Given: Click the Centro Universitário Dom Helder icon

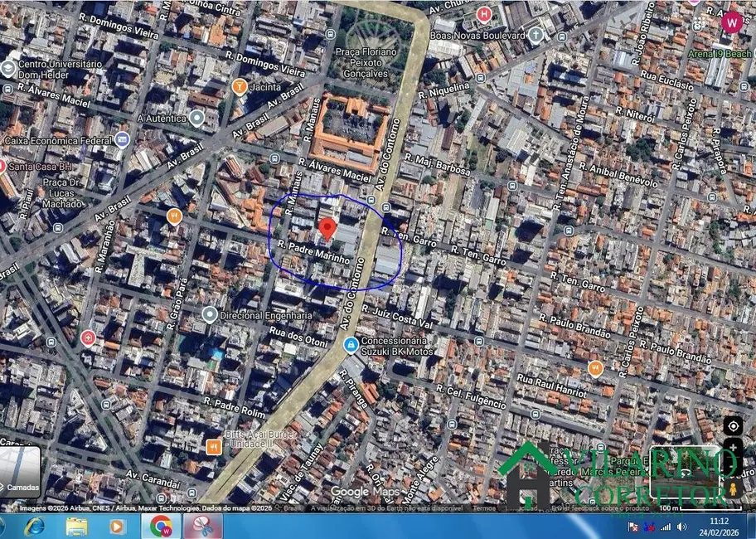Looking at the screenshot, I should point(8,67).
